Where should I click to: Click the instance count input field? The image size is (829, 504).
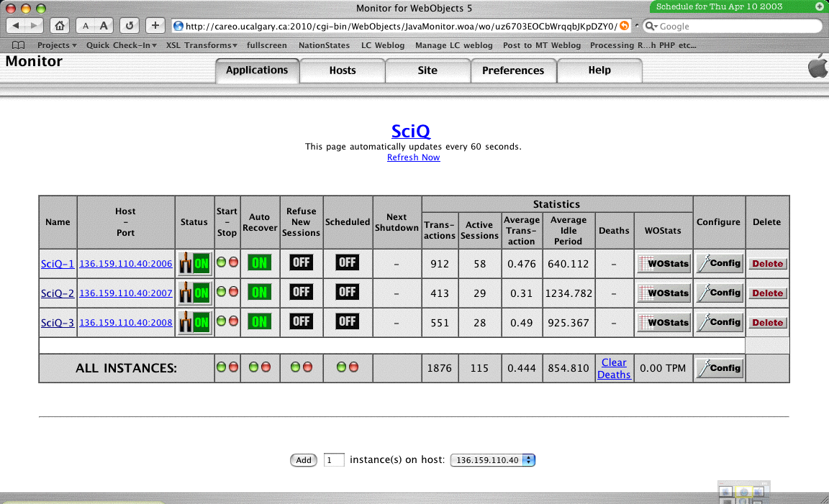[334, 460]
